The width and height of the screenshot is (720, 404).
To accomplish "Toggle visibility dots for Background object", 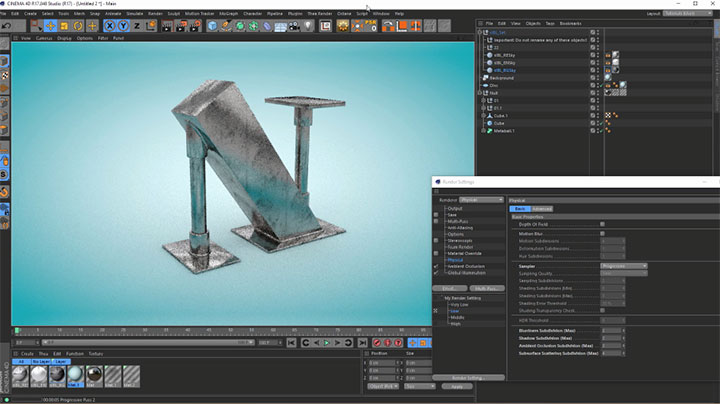I will 597,78.
